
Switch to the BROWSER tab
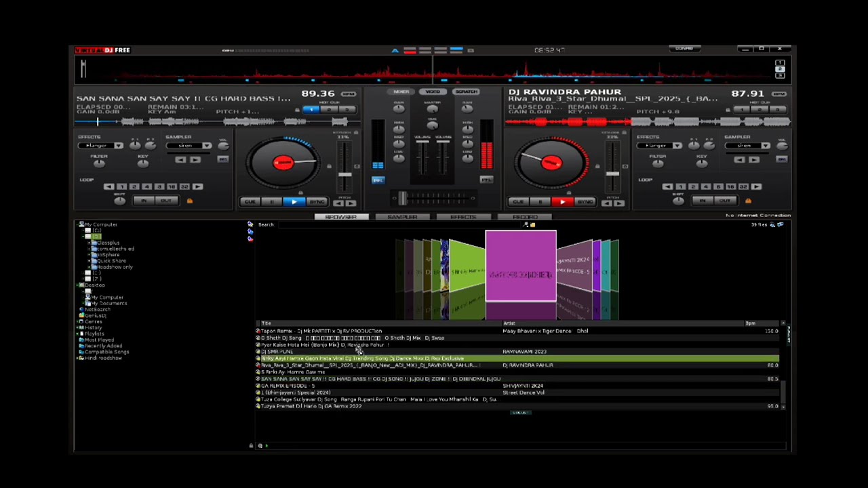340,217
